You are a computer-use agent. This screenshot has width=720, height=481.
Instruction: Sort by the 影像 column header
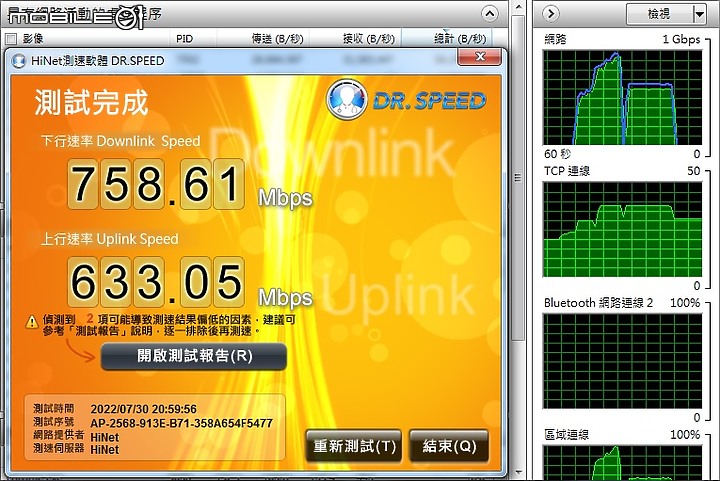pyautogui.click(x=33, y=39)
